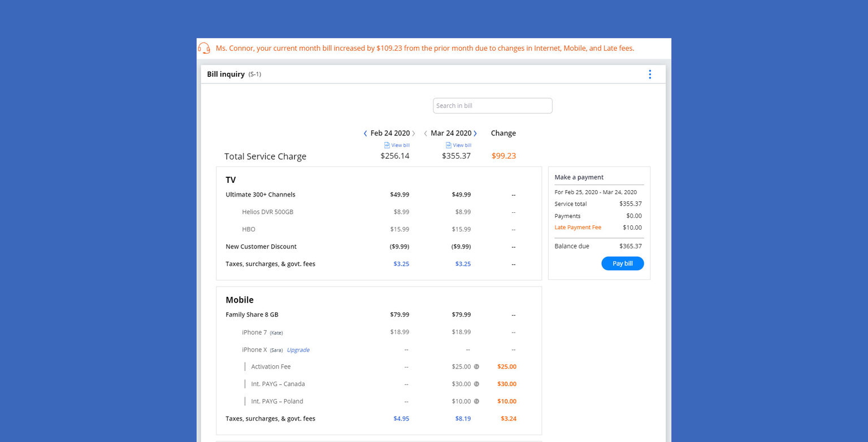Image resolution: width=868 pixels, height=442 pixels.
Task: Navigate to the bill before Feb 24 2020
Action: pyautogui.click(x=365, y=133)
